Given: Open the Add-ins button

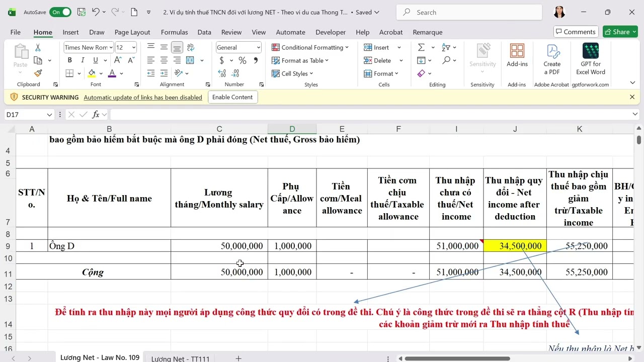Looking at the screenshot, I should coord(517,55).
